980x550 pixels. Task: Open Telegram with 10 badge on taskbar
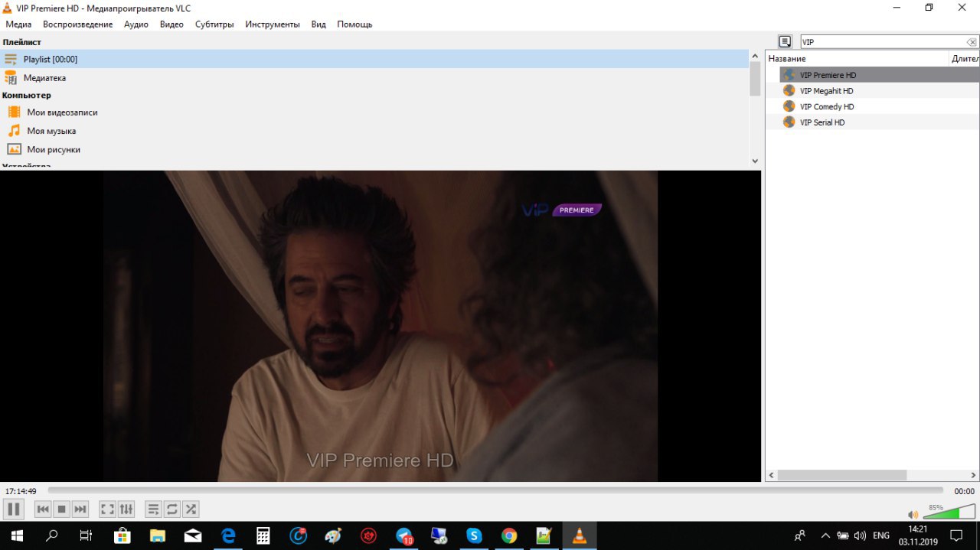tap(404, 535)
